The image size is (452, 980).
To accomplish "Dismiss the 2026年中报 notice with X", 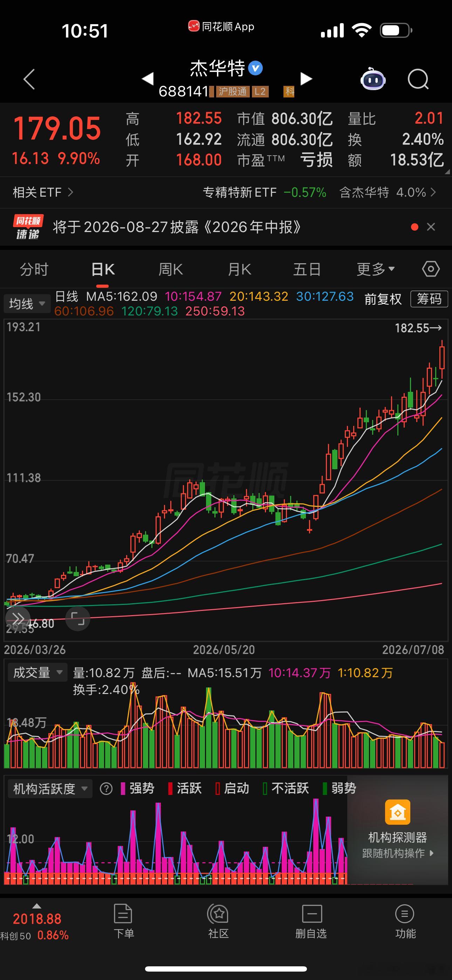I will (431, 227).
